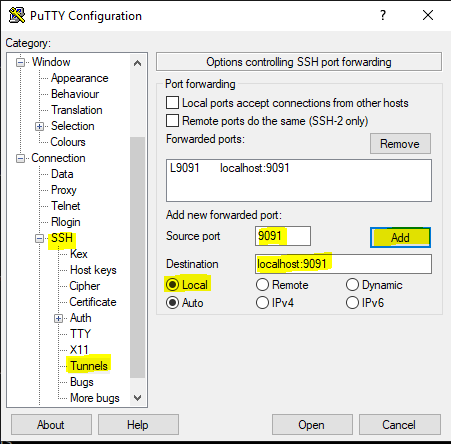
Task: Open the Telnet category
Action: 66,206
